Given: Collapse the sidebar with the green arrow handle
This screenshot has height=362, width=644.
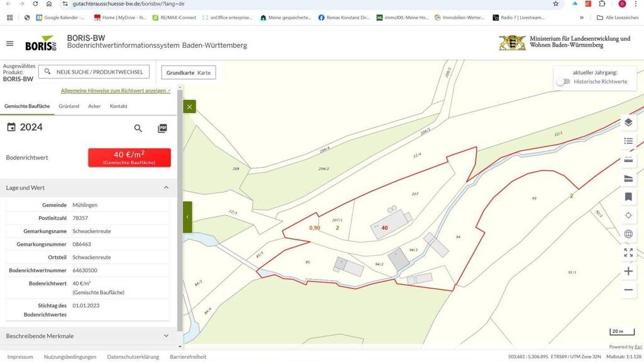Looking at the screenshot, I should (187, 217).
